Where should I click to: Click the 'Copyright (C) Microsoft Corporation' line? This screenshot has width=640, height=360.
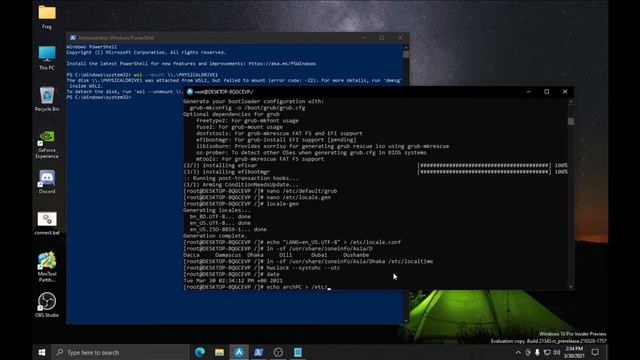pos(146,52)
